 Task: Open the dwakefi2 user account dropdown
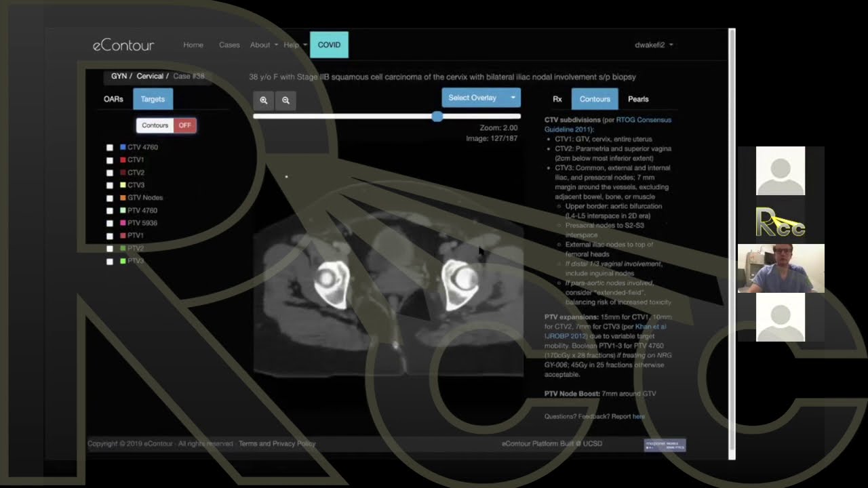pos(654,45)
